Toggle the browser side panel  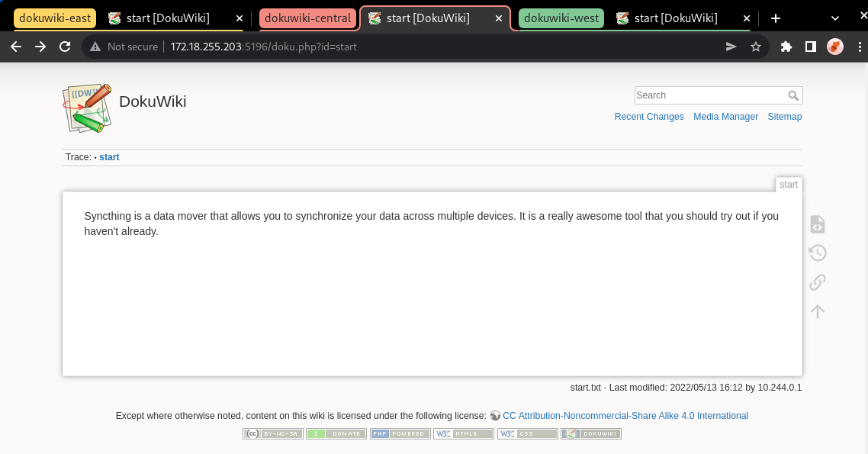pyautogui.click(x=811, y=47)
